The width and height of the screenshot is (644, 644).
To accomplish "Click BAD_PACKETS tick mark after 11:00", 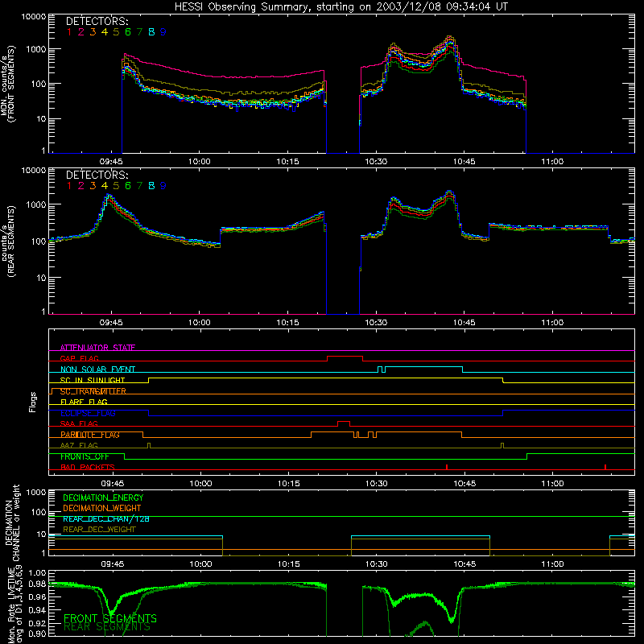I will point(605,467).
